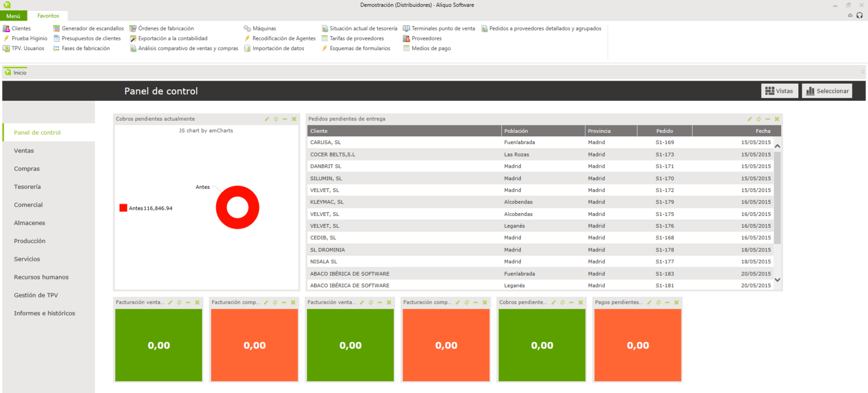The image size is (868, 393).
Task: Sort table by Cliente column header
Action: [x=404, y=131]
